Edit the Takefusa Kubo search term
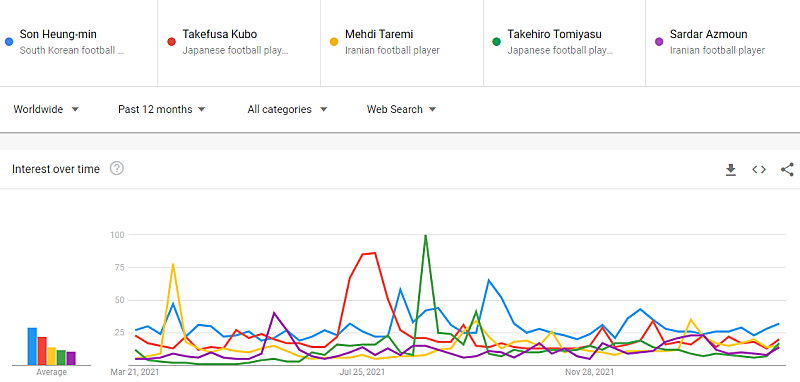 220,35
